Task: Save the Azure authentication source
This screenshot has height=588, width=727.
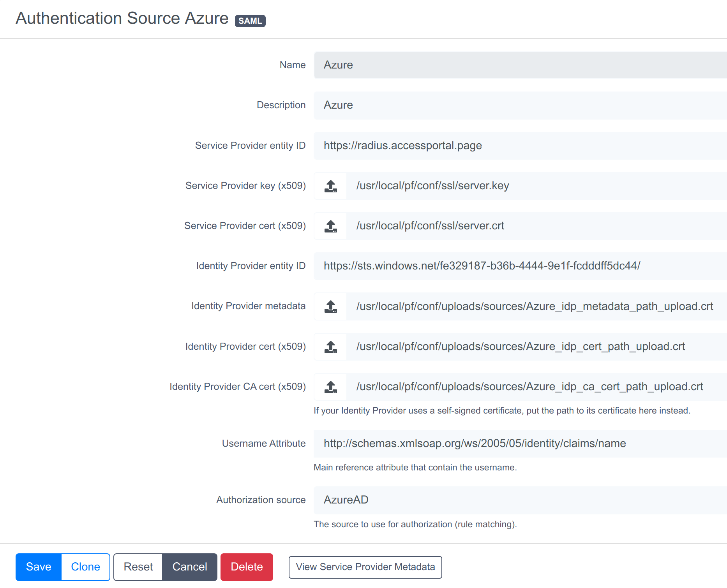Action: pos(38,567)
